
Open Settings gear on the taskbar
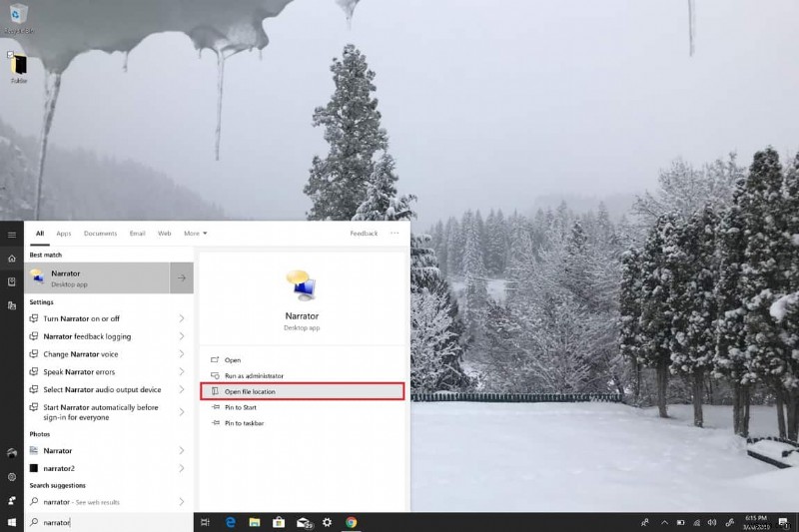(328, 522)
